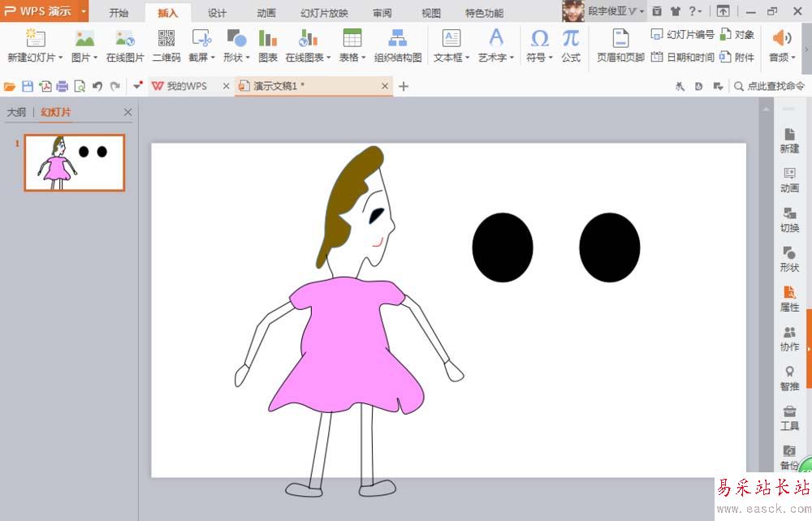Click the 备份 backup sidebar icon
Screen dimensions: 812x521
click(789, 456)
